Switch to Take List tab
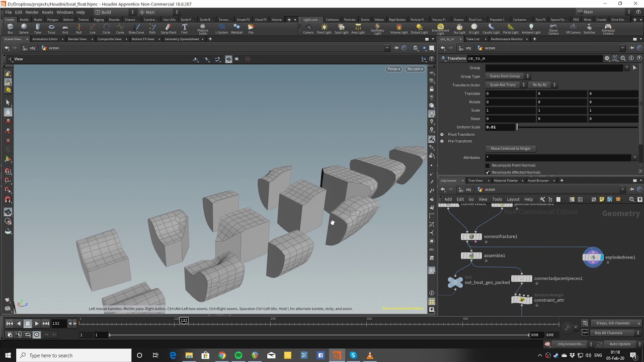Viewport: 644px width, 362px height. (472, 39)
